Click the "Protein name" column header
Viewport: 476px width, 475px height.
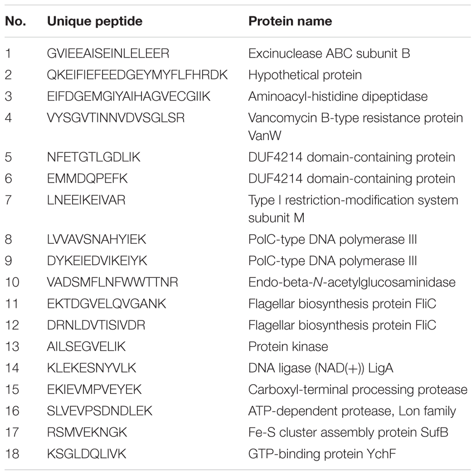pyautogui.click(x=290, y=21)
